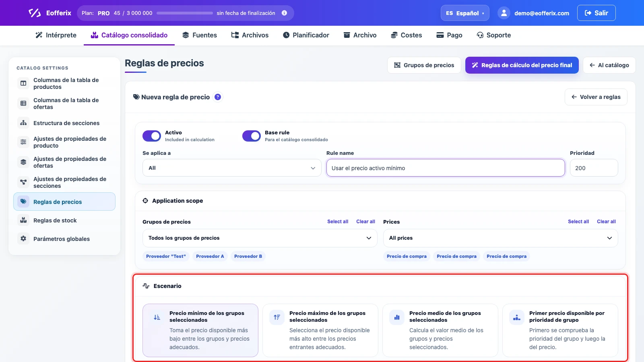Screen dimensions: 644x362
Task: Switch to the Fuentes tab
Action: pyautogui.click(x=200, y=35)
